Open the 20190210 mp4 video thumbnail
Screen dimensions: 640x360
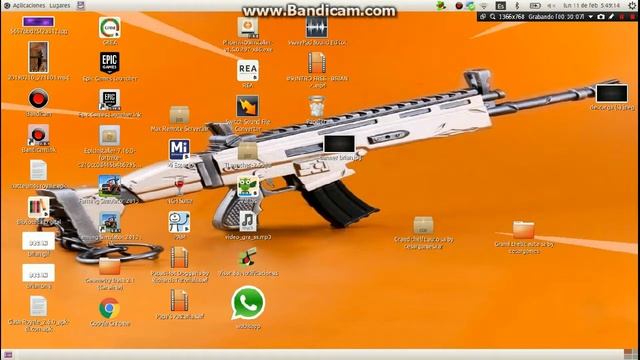click(x=38, y=57)
